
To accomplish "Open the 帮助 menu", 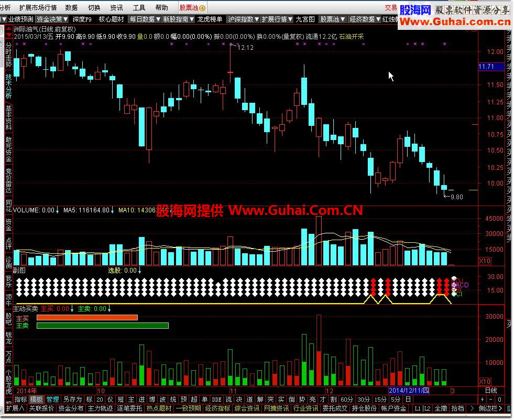I will [161, 7].
